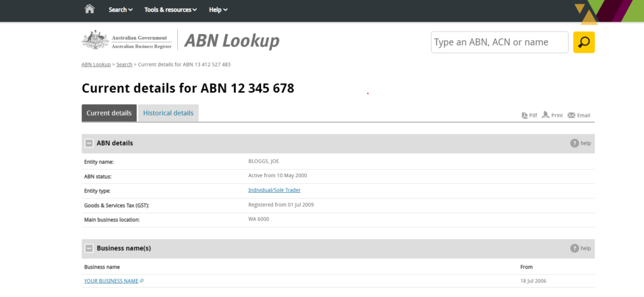Collapse the Business name(s) section

click(x=89, y=248)
